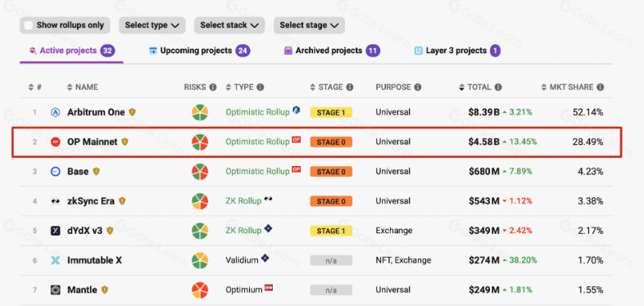Click the shield badge next to Mantle
The image size is (644, 306).
point(105,290)
